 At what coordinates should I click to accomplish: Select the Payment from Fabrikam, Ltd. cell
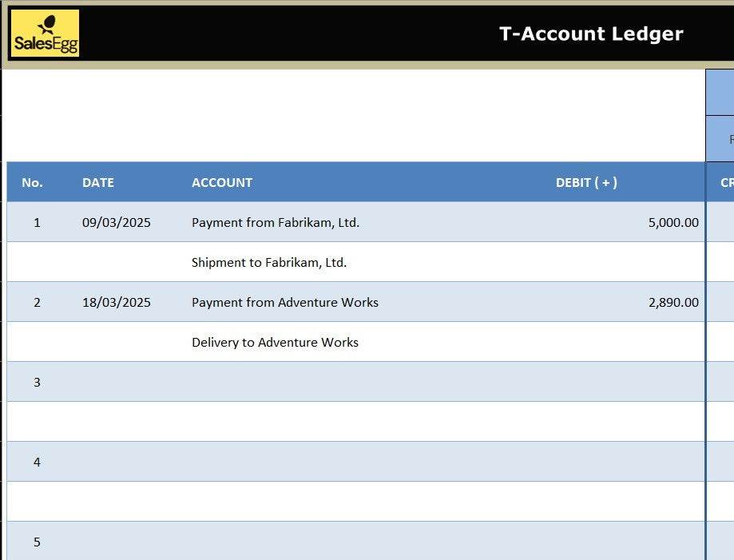[276, 223]
